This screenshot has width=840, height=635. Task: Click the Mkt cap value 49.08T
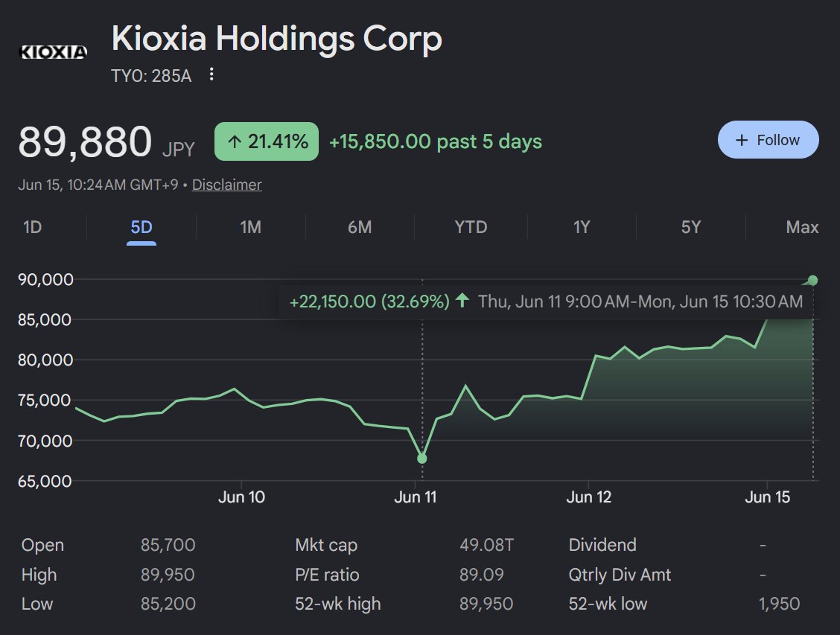coord(486,545)
